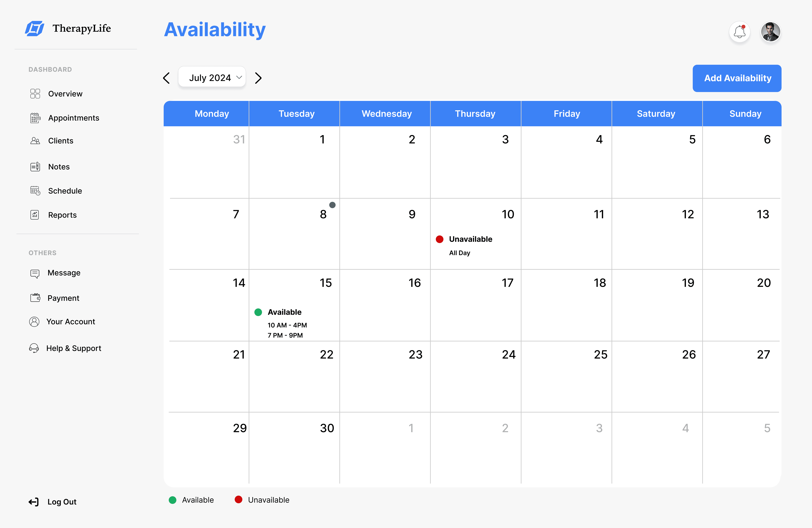
Task: Click the gray dot on July 8
Action: (332, 205)
